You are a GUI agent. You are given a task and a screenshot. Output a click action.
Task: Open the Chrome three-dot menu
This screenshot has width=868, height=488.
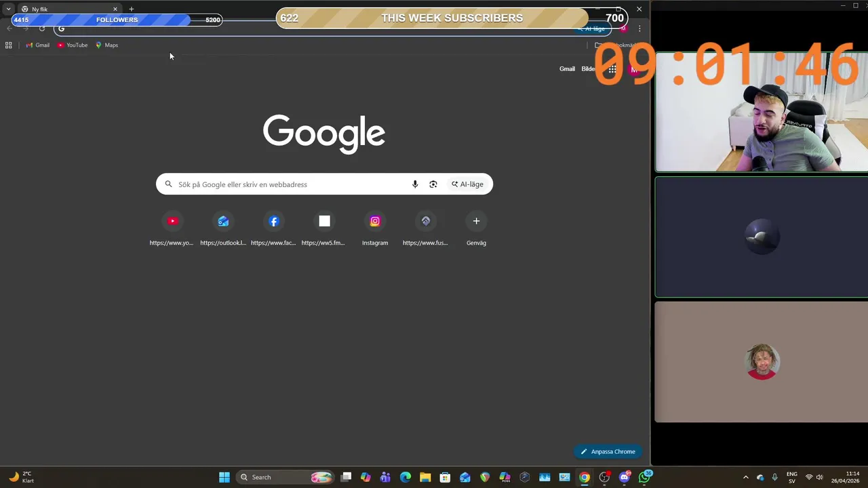point(639,28)
